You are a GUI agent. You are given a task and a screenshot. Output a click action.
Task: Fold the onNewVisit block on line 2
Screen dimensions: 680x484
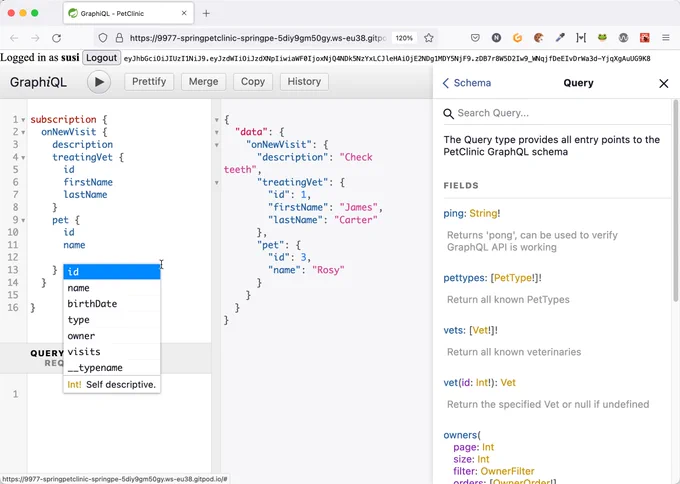pos(23,133)
